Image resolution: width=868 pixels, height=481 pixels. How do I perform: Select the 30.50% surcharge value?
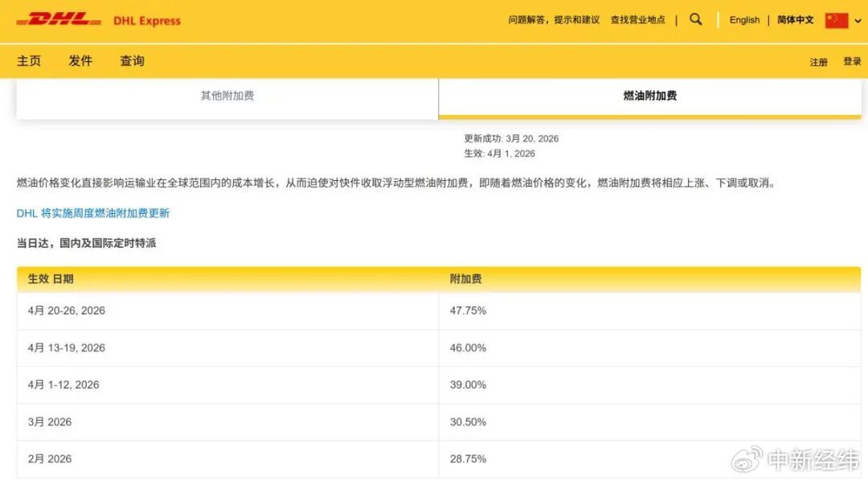pos(468,421)
